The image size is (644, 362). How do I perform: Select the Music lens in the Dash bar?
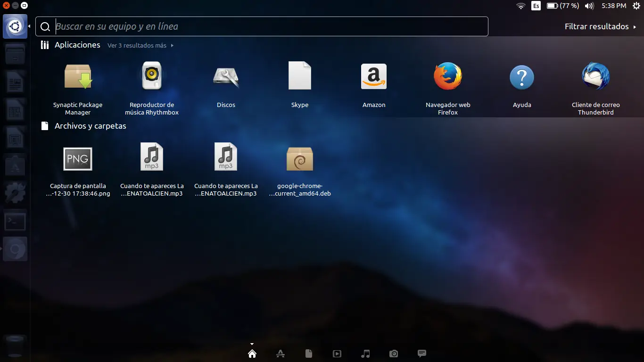coord(365,353)
